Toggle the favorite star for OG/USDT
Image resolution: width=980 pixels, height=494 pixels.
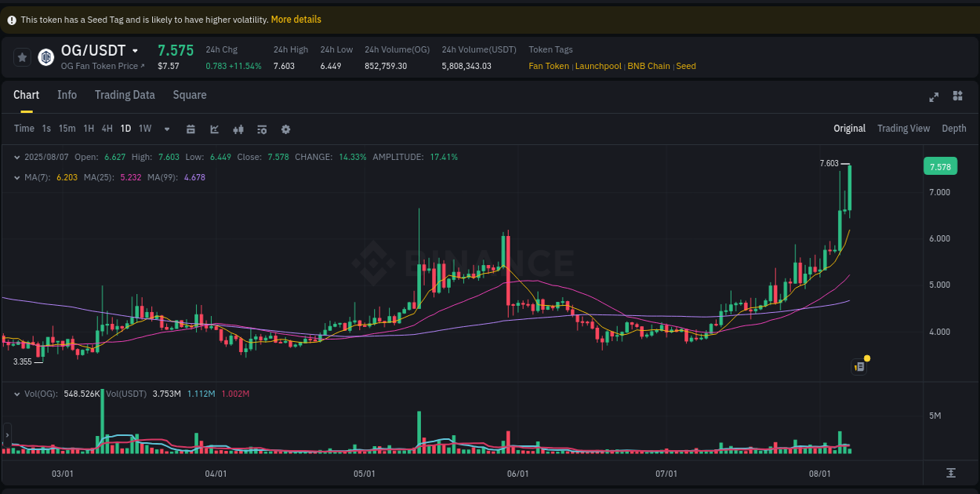tap(22, 56)
